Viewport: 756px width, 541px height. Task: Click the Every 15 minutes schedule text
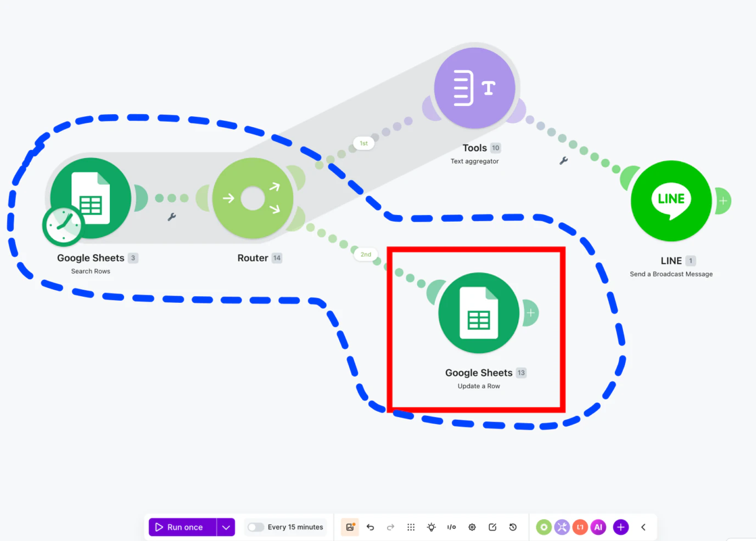(295, 527)
